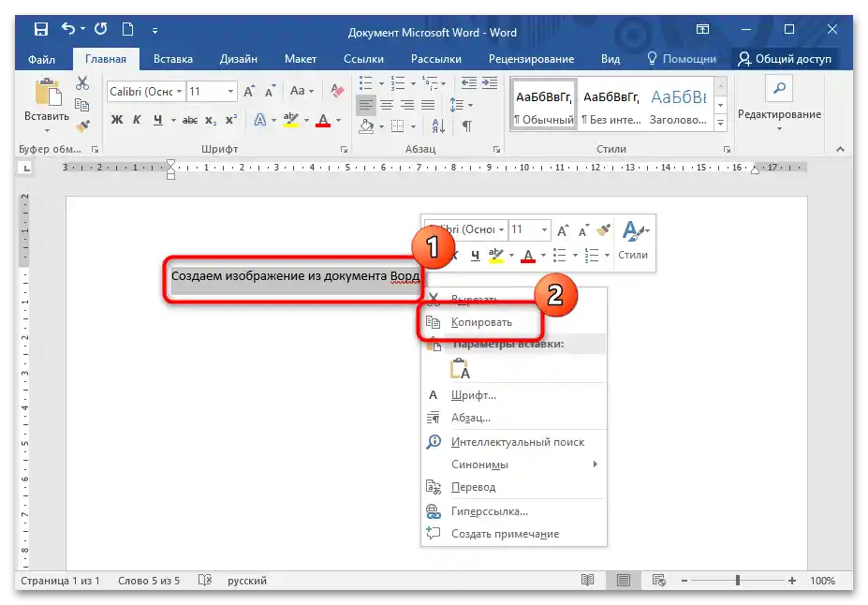Choose Гиперссылка... in context menu

click(x=514, y=511)
